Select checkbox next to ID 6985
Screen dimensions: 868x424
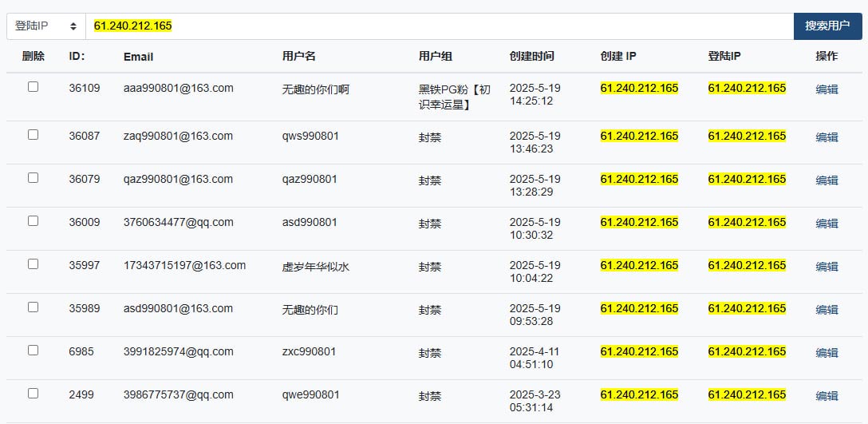34,351
